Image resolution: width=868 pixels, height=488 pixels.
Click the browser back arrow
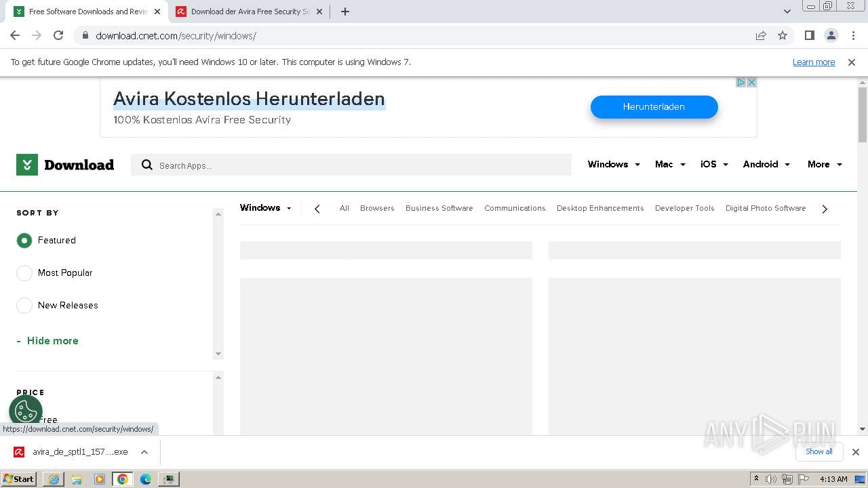click(15, 35)
